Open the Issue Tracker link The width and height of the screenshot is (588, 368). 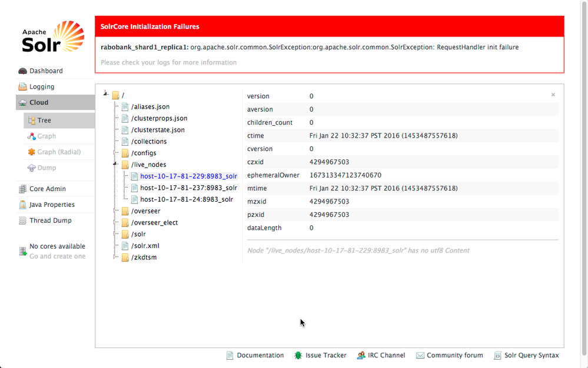coord(326,355)
